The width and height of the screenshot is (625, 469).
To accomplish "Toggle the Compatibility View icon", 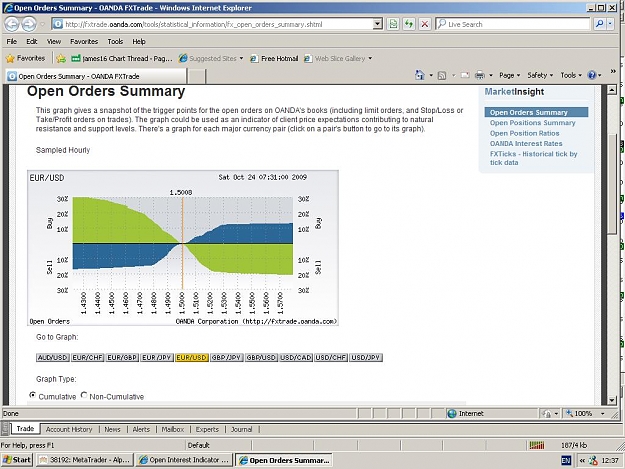I will tap(393, 24).
